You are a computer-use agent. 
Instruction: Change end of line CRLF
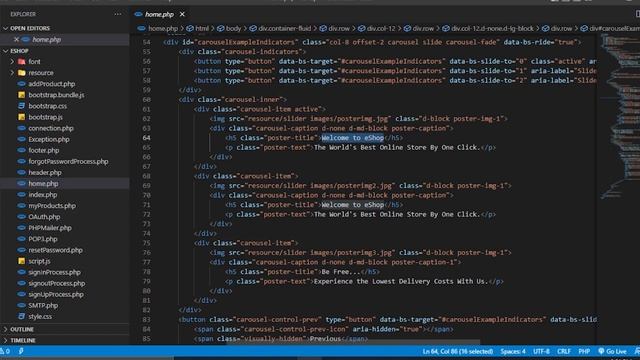pos(564,351)
